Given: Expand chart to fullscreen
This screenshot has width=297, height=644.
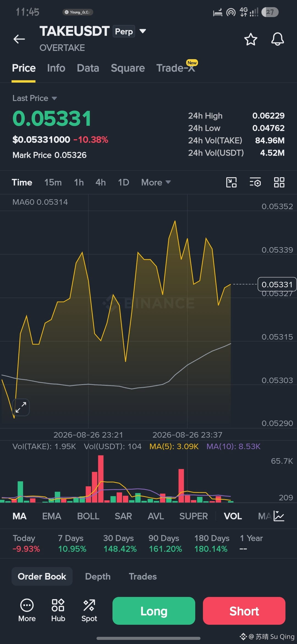Looking at the screenshot, I should click(21, 407).
